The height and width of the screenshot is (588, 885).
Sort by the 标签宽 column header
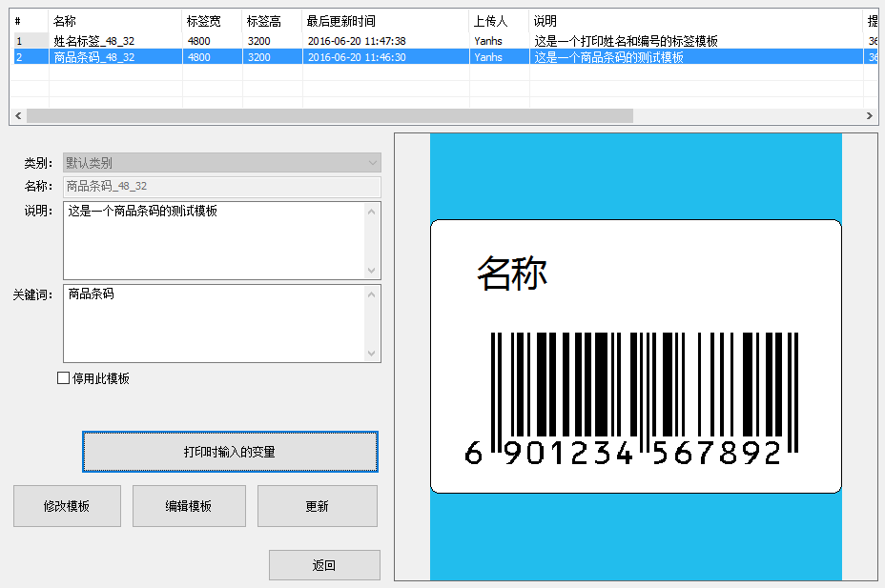click(213, 21)
